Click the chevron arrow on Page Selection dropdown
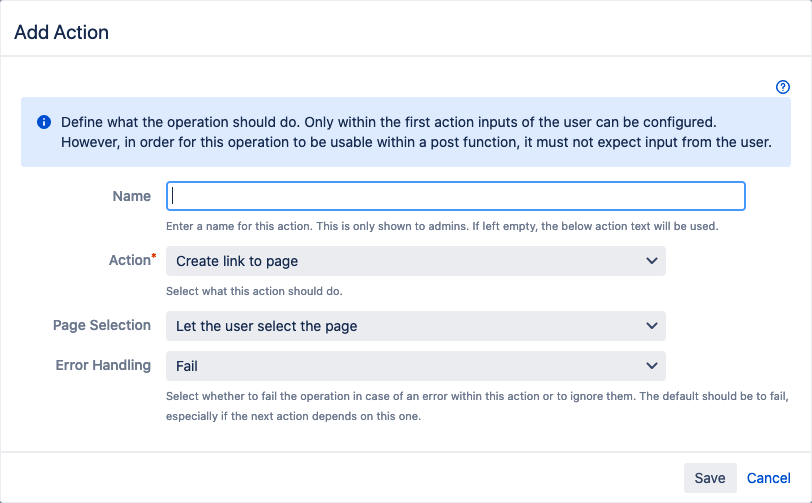 652,326
